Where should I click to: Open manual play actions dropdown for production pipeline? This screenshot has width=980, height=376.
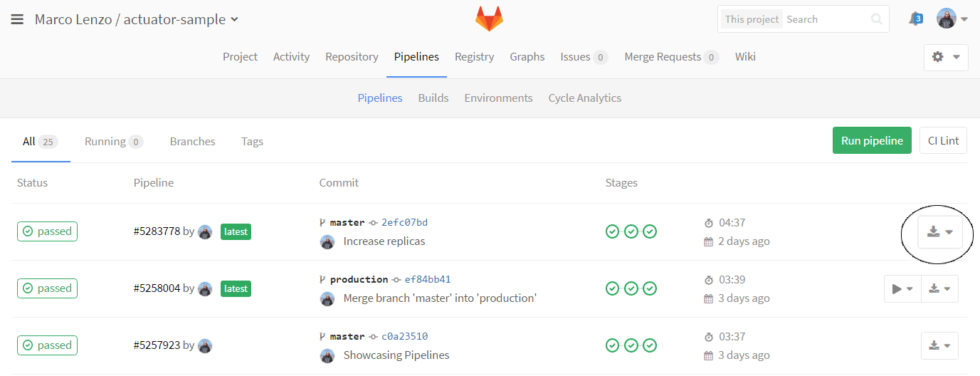(902, 288)
